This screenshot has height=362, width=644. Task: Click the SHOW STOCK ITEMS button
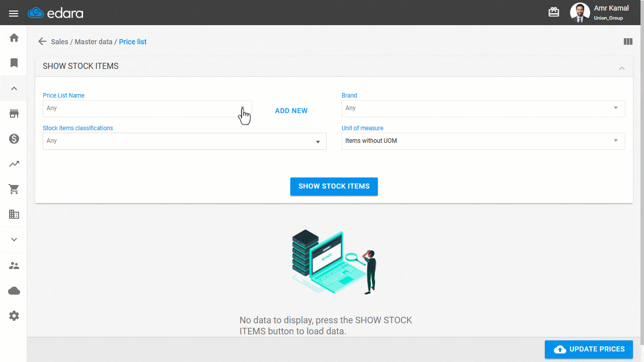pyautogui.click(x=334, y=187)
